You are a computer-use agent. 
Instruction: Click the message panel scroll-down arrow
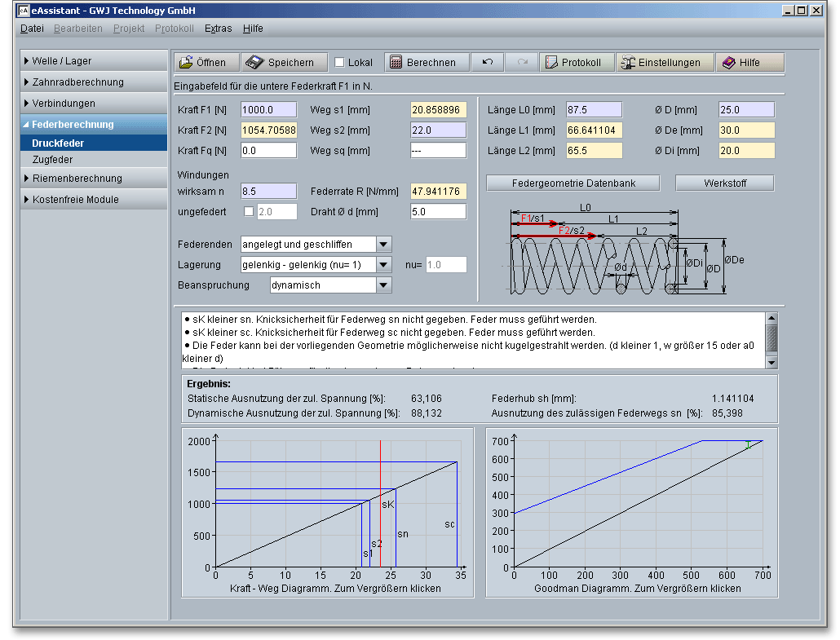pyautogui.click(x=771, y=362)
